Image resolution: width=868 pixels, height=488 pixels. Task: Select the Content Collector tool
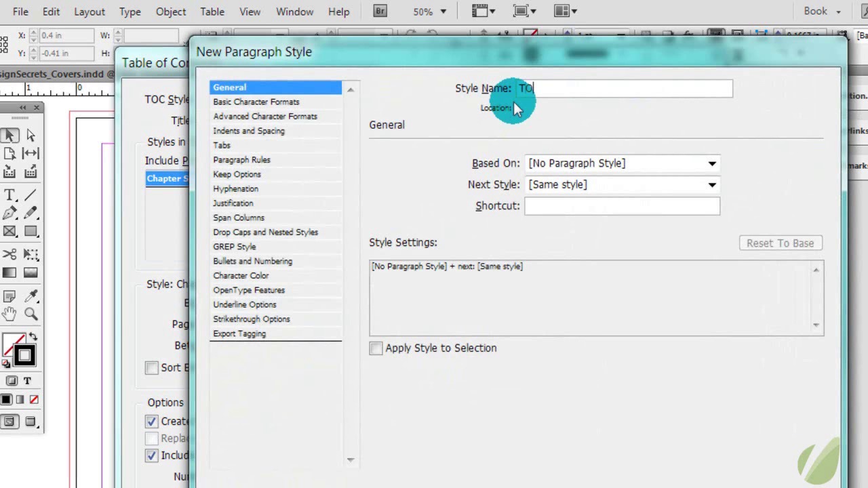coord(9,172)
